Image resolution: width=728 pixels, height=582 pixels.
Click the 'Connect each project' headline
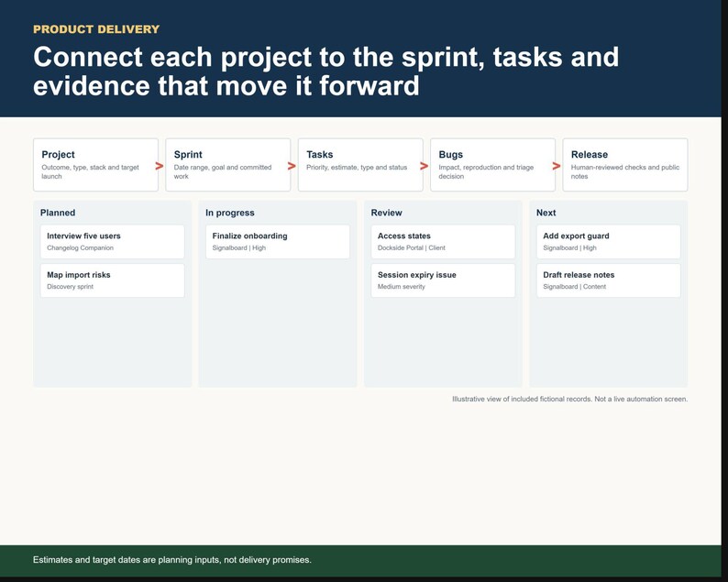coord(325,71)
